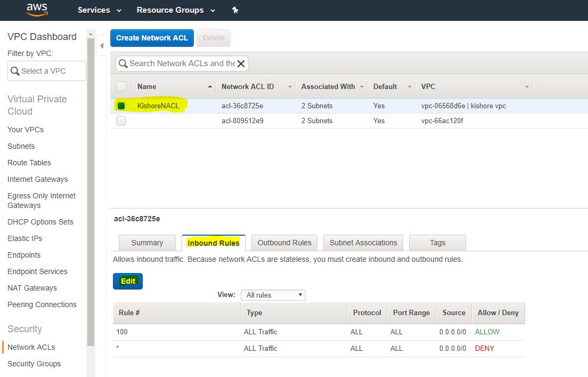Toggle the select-all header checkbox
Screen dimensions: 588x377
[x=121, y=86]
